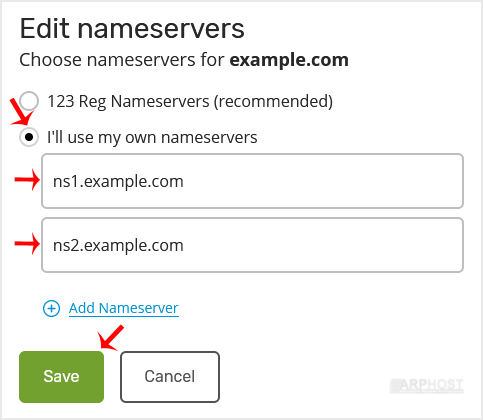This screenshot has height=420, width=483.
Task: Select 123 Reg Nameservers radio button
Action: coord(29,101)
